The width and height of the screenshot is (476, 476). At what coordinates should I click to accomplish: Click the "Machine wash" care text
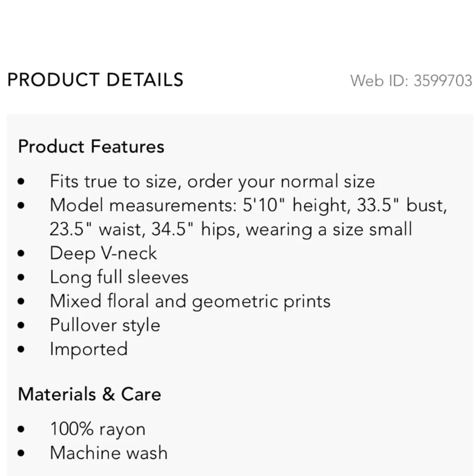[x=109, y=453]
